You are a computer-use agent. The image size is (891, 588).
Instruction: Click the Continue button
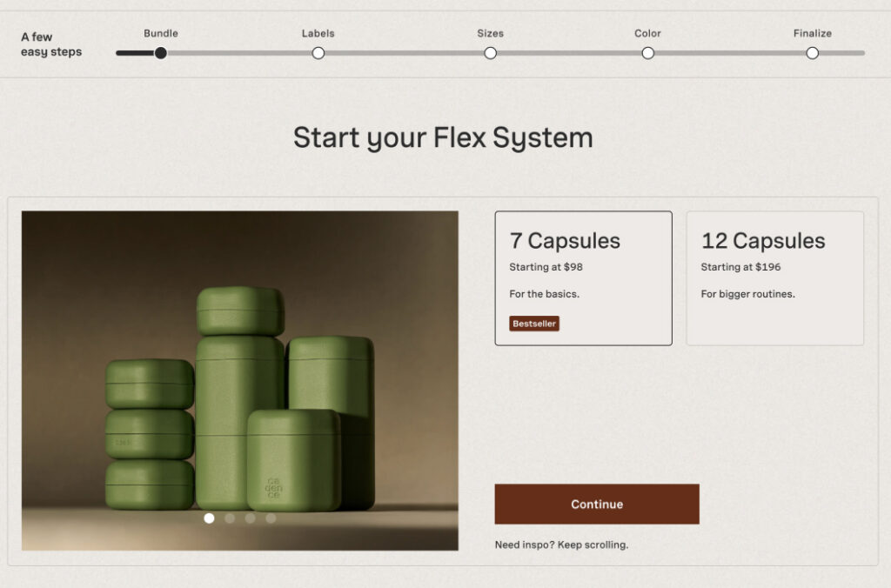(597, 504)
